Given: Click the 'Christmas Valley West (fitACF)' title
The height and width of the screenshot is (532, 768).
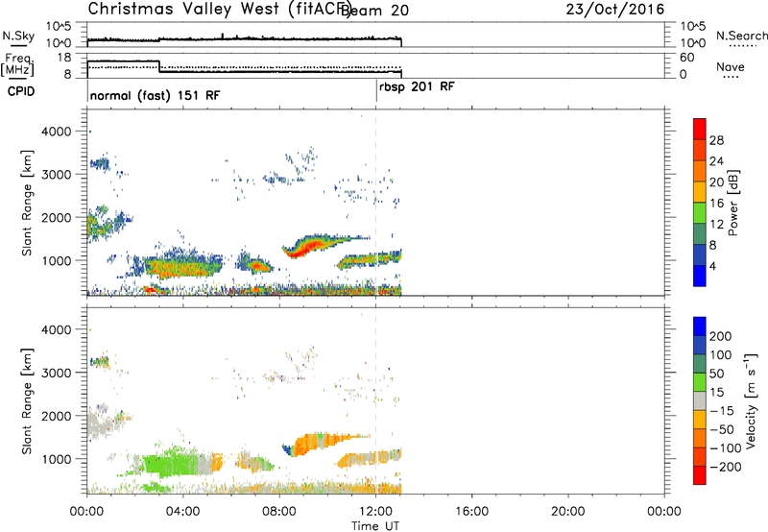Looking at the screenshot, I should [x=219, y=9].
